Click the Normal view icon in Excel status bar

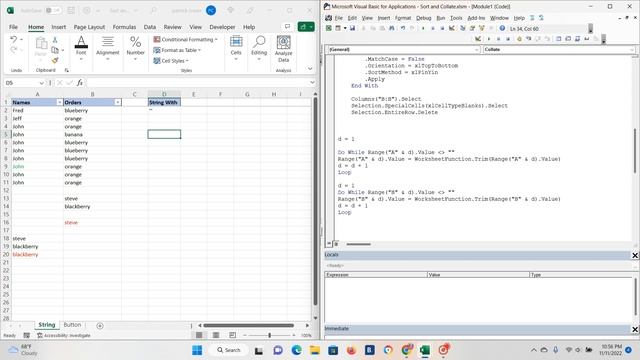[x=199, y=335]
